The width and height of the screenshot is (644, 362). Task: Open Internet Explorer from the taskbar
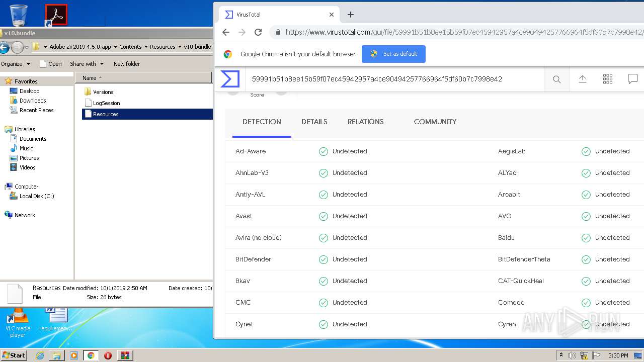pyautogui.click(x=40, y=355)
